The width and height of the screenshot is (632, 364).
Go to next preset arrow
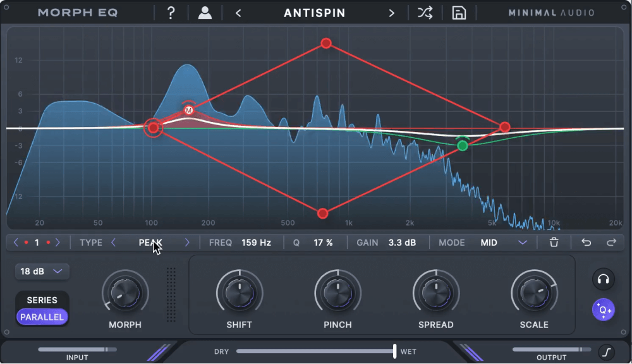[x=391, y=13]
